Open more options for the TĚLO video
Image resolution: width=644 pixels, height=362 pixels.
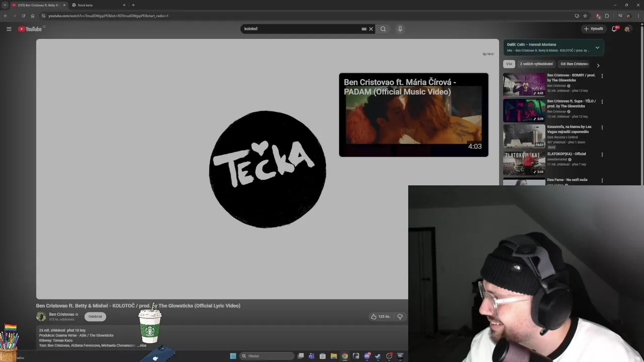(602, 102)
